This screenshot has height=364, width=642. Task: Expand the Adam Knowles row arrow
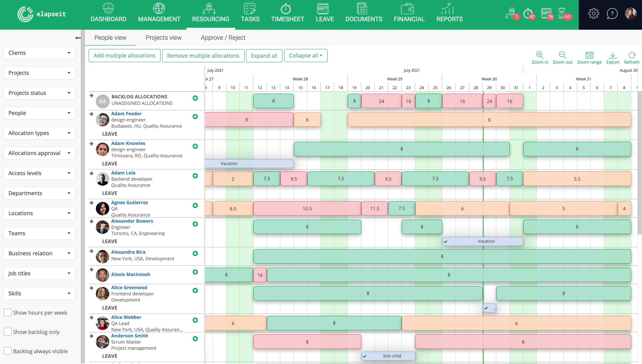[92, 144]
